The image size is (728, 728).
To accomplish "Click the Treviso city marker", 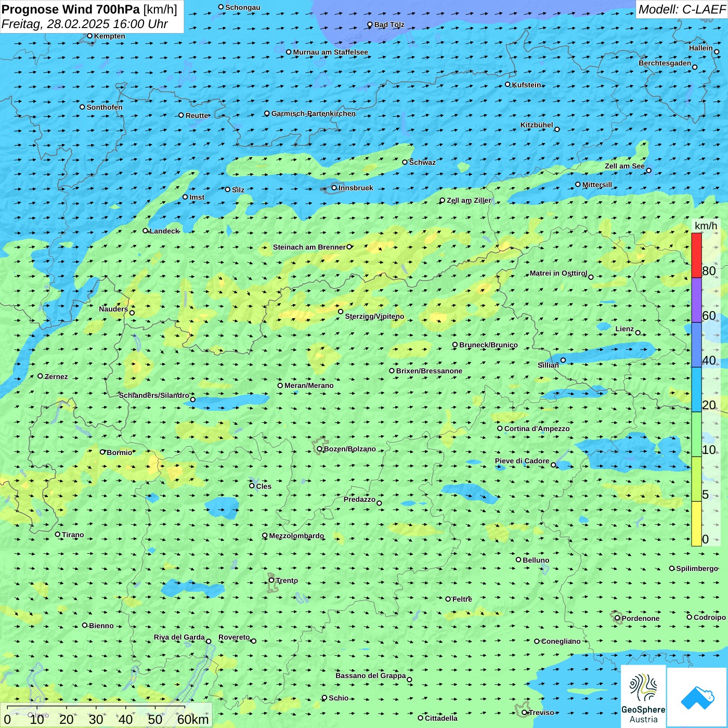I will [x=525, y=712].
